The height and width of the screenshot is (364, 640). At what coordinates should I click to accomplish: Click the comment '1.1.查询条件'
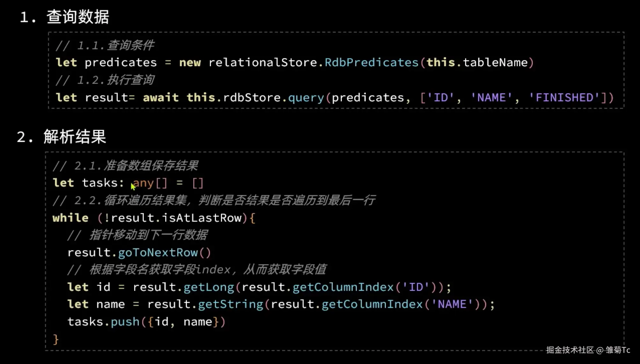point(105,45)
